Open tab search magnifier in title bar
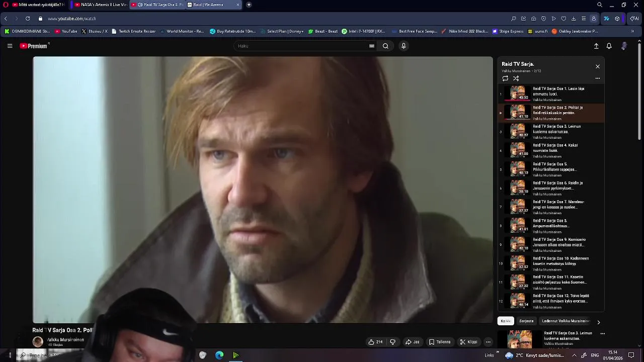Viewport: 644px width, 362px height. (x=599, y=5)
